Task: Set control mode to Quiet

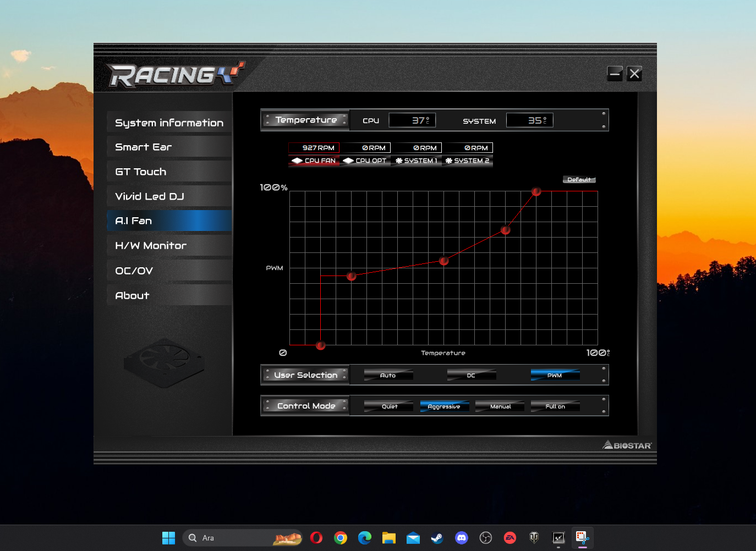Action: 389,406
